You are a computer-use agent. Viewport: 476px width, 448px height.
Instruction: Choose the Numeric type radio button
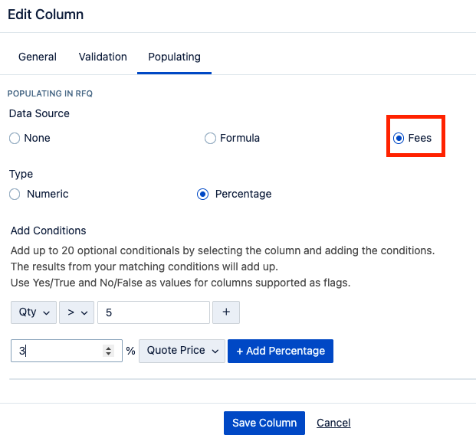15,195
